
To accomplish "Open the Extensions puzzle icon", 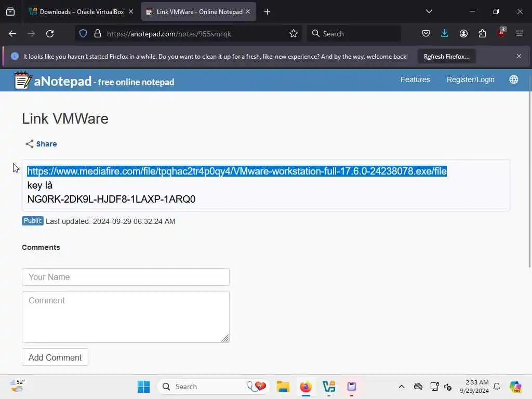I will [482, 34].
